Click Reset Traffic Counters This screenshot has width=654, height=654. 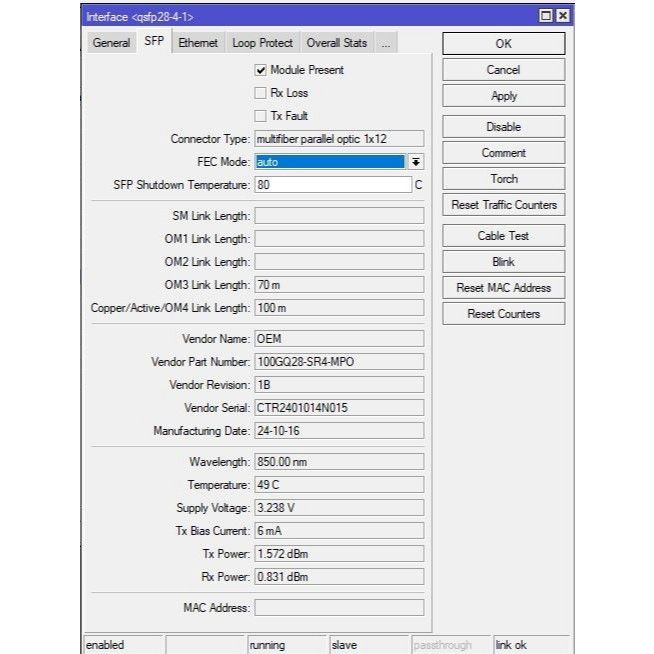[503, 205]
